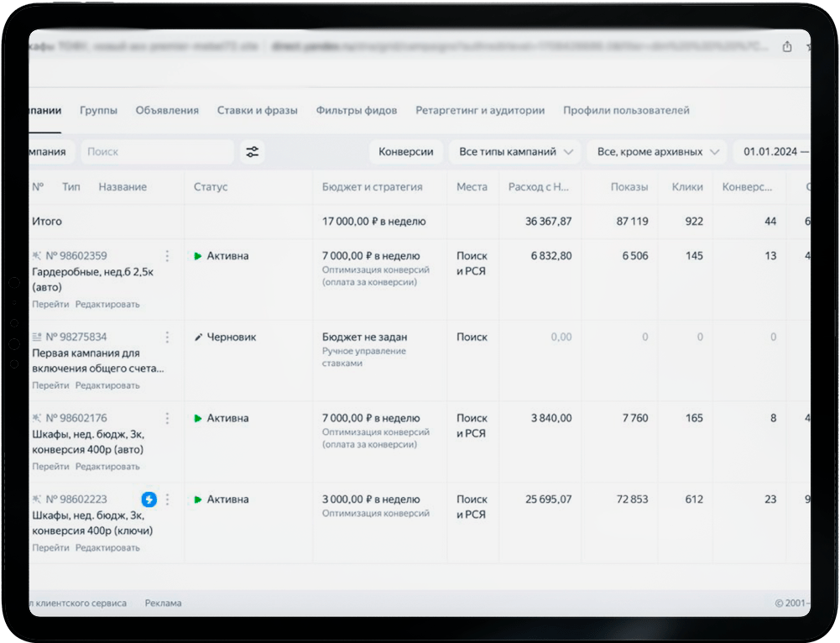Click the green play status icon for campaign 98602176

[198, 419]
